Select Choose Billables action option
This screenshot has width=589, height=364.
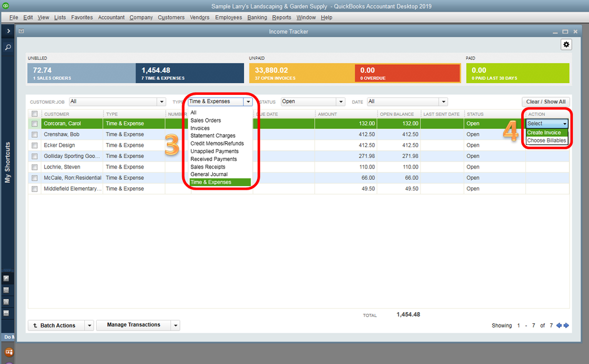(x=547, y=141)
